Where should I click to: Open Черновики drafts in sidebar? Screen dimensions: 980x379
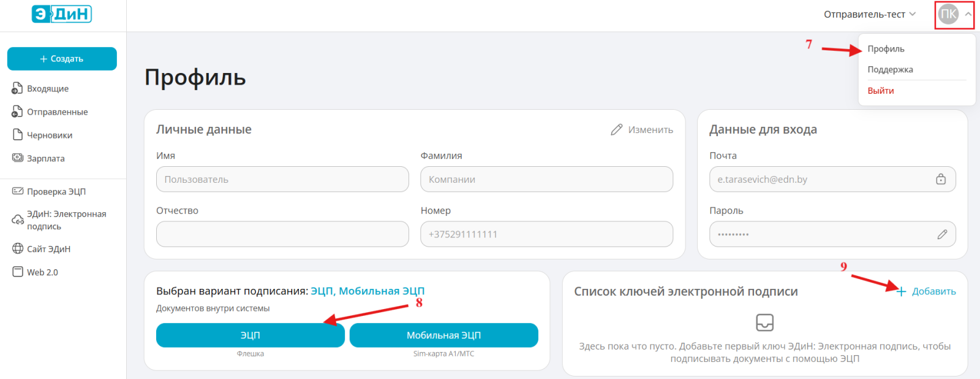49,136
